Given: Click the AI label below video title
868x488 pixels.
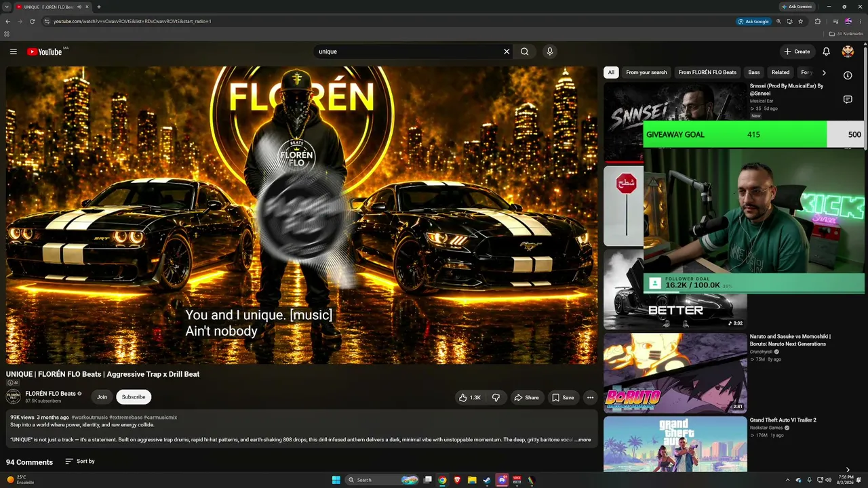Looking at the screenshot, I should 13,383.
